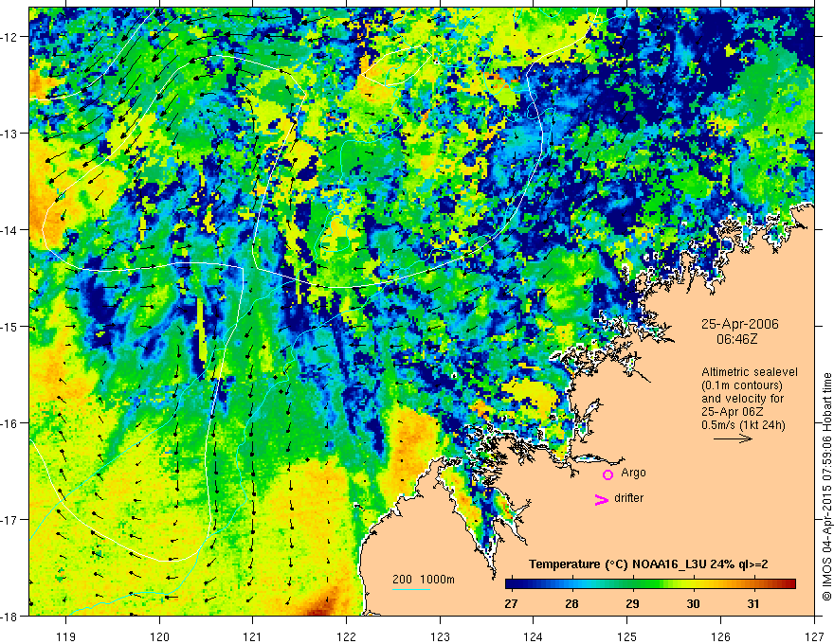The height and width of the screenshot is (644, 834).
Task: Click the '125' longitude axis label
Action: point(627,636)
